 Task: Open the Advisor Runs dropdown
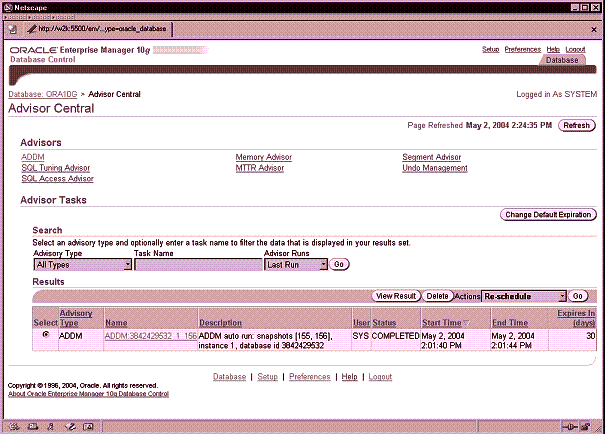point(296,265)
